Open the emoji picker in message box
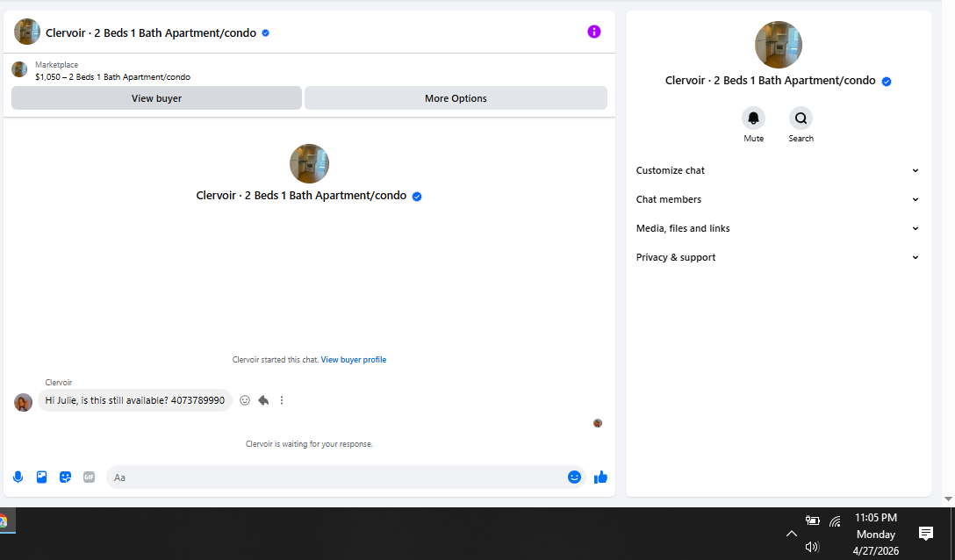This screenshot has height=560, width=955. point(574,477)
